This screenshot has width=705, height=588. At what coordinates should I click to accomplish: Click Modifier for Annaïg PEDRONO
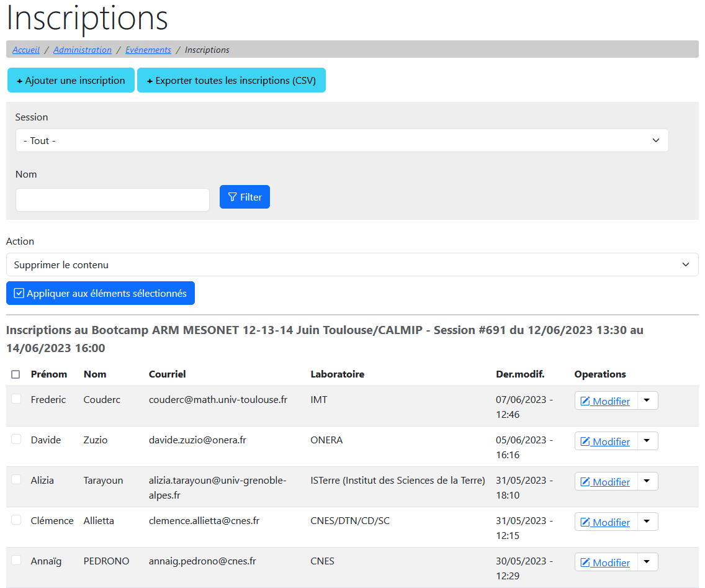tap(605, 563)
